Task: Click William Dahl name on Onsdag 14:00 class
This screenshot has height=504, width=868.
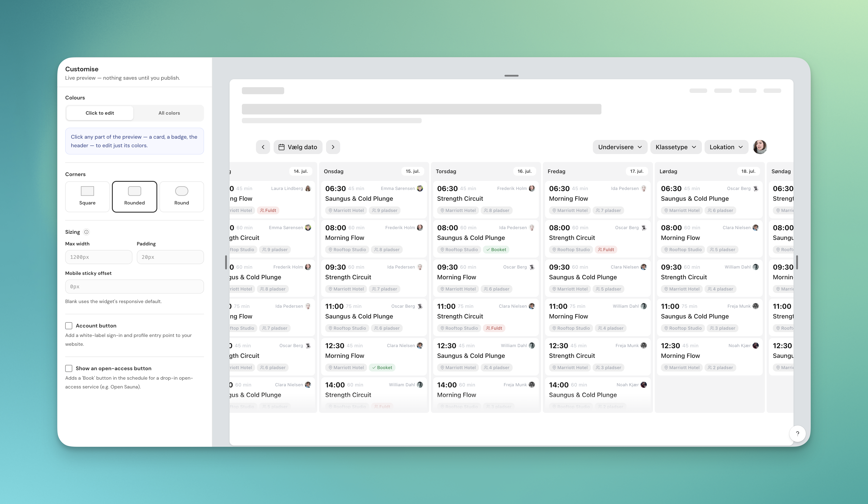Action: (x=402, y=385)
